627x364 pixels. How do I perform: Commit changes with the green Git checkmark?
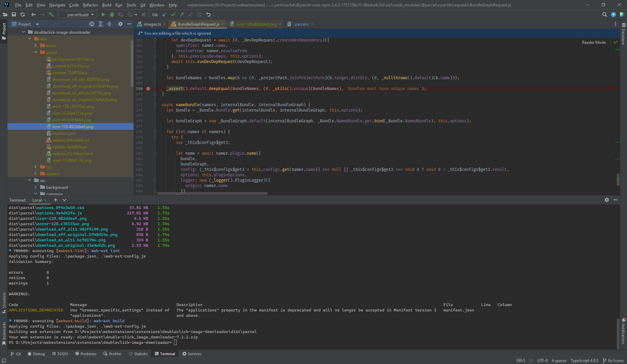(173, 14)
